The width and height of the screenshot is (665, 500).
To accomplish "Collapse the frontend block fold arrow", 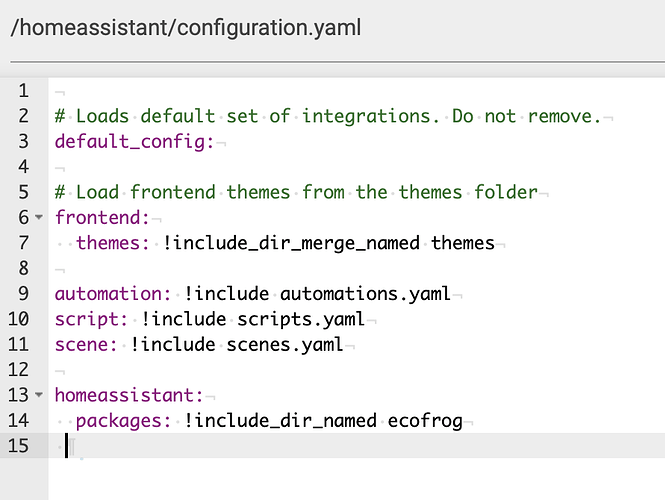I will pyautogui.click(x=39, y=218).
